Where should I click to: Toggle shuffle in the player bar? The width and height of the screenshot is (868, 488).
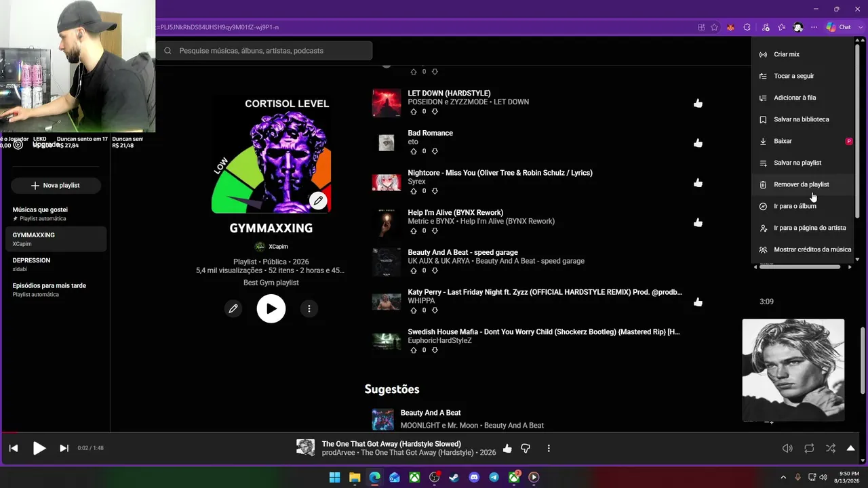(x=831, y=448)
